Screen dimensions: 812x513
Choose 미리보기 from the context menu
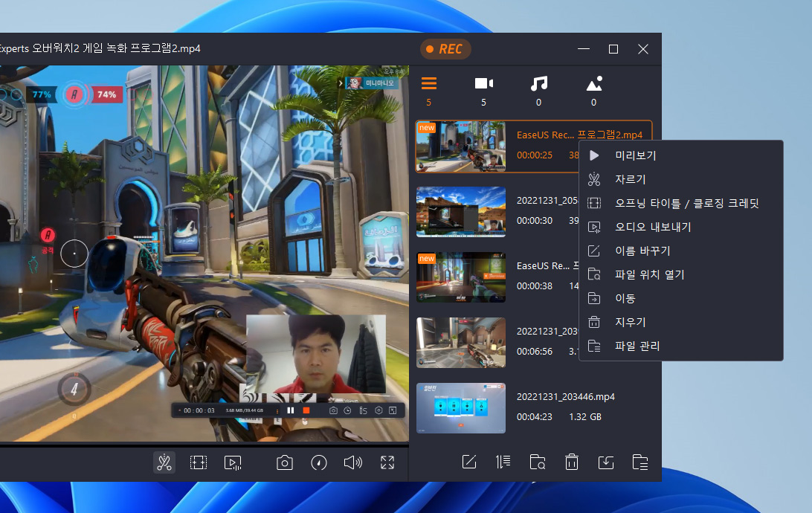click(680, 155)
